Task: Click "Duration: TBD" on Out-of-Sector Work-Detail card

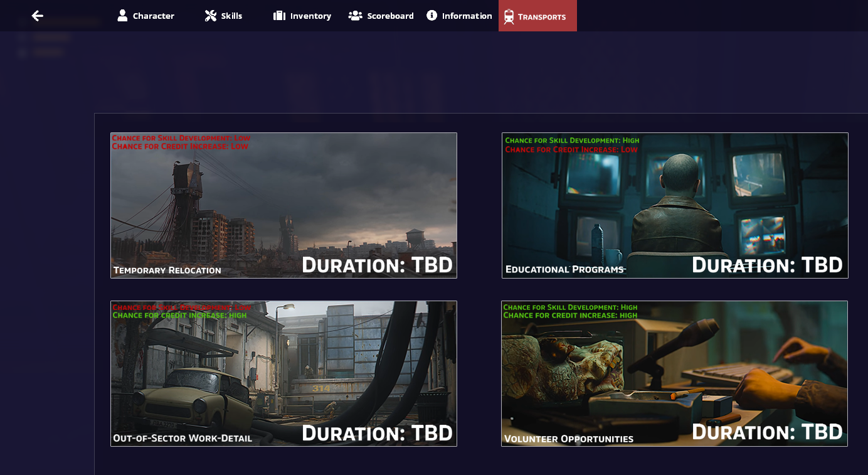Action: (377, 432)
